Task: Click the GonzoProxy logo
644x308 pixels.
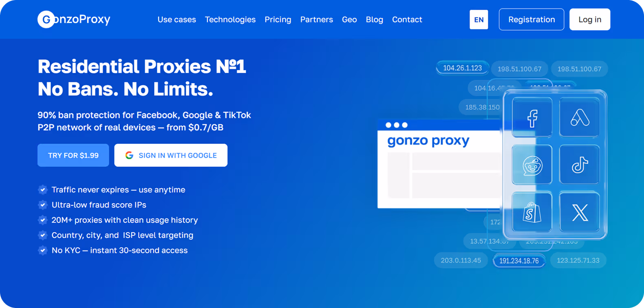Action: click(74, 19)
